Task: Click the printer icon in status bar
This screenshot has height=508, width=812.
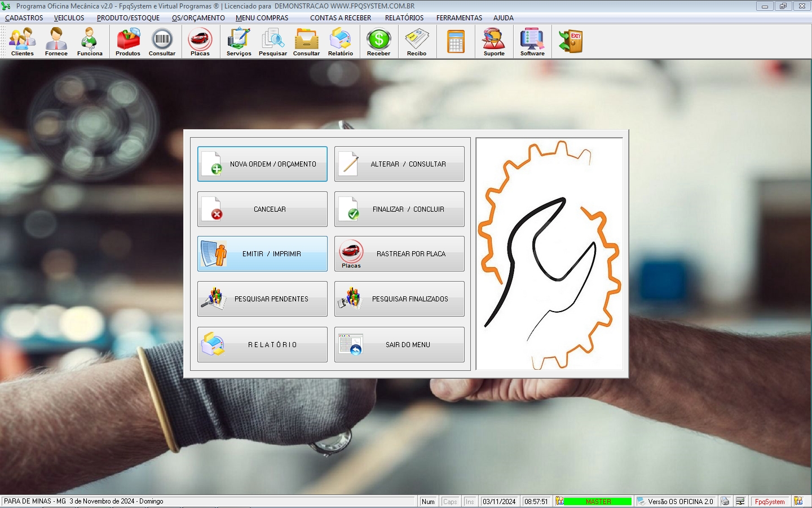Action: [725, 501]
